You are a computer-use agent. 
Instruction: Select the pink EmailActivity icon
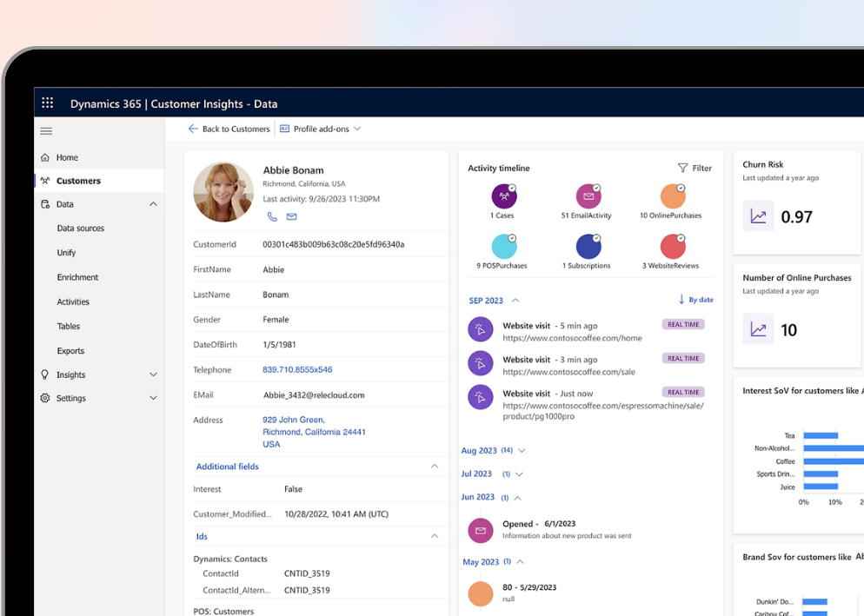(588, 196)
